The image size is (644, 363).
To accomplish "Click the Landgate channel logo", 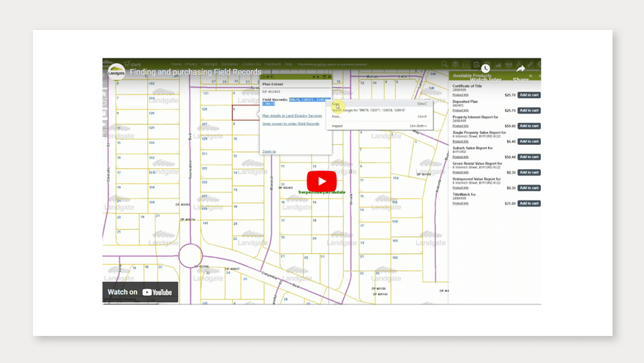I will click(x=116, y=72).
